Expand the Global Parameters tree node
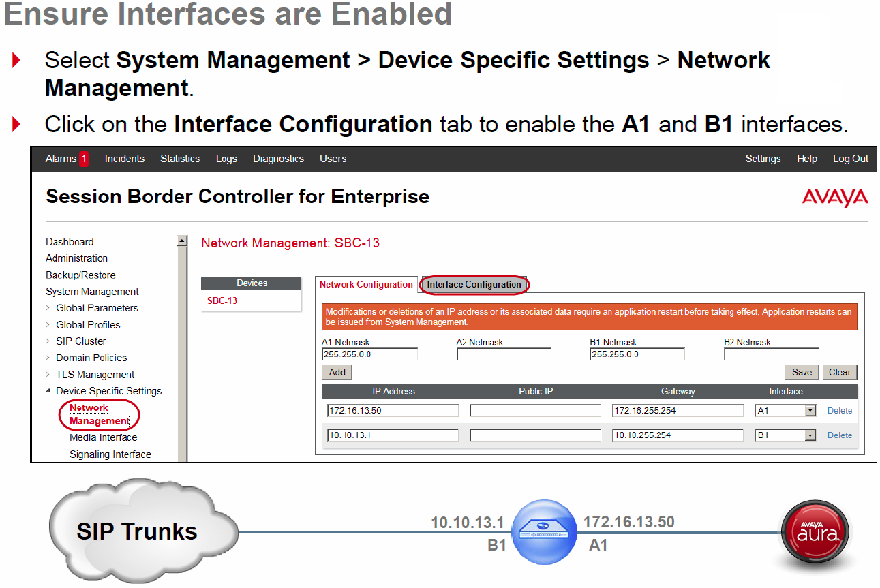 48,308
